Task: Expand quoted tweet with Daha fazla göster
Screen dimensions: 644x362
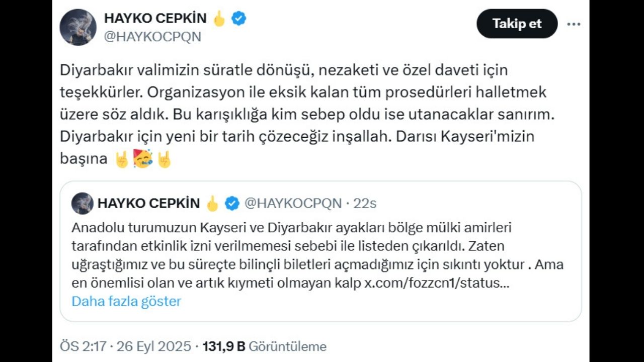Action: [x=126, y=301]
